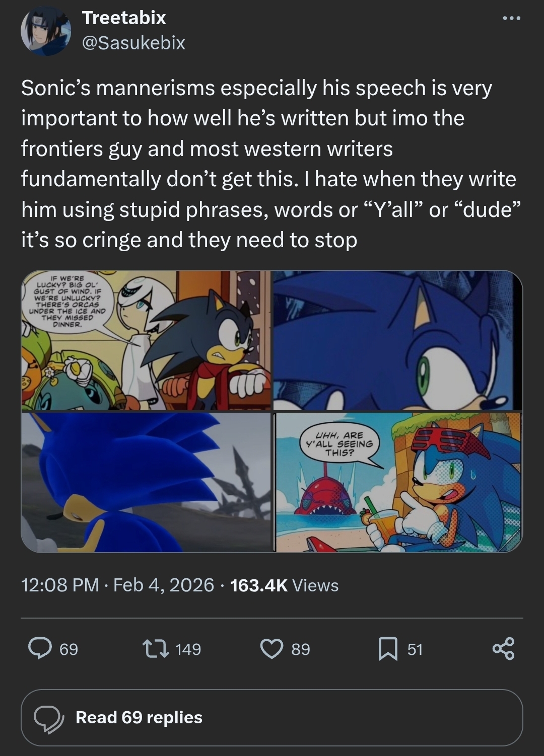Click the 51 bookmarks count
The height and width of the screenshot is (756, 544).
click(415, 649)
